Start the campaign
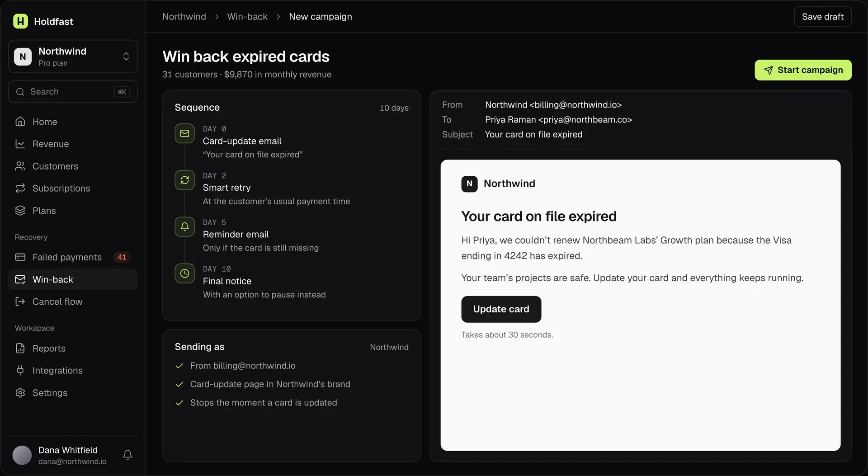The height and width of the screenshot is (476, 868). coord(803,70)
